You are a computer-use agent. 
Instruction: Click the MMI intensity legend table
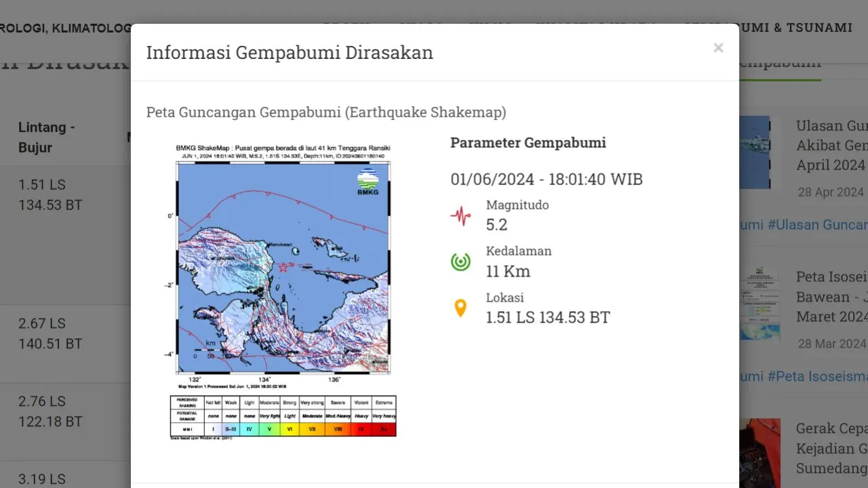[283, 415]
